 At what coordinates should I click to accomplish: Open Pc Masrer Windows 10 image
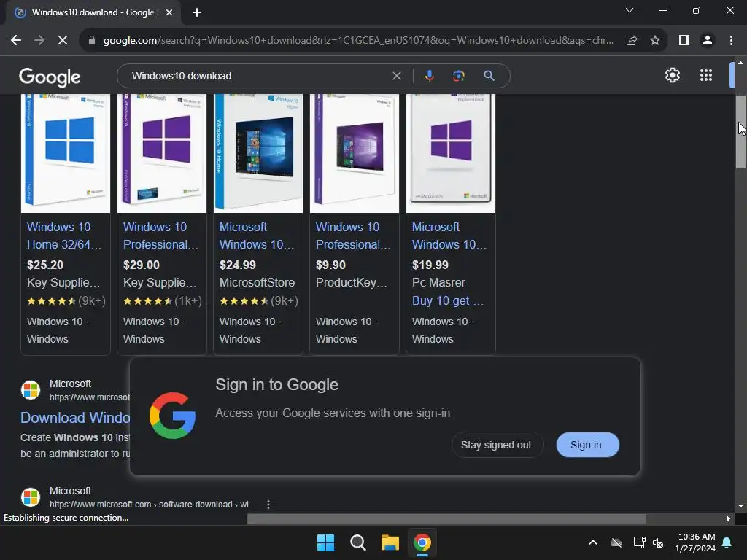pyautogui.click(x=451, y=153)
